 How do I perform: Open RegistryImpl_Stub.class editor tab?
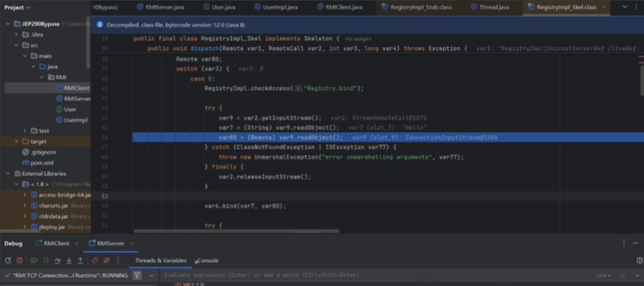click(x=417, y=7)
